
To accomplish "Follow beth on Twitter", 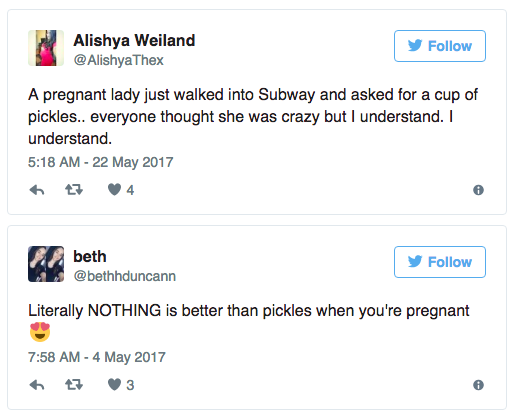I will (440, 262).
